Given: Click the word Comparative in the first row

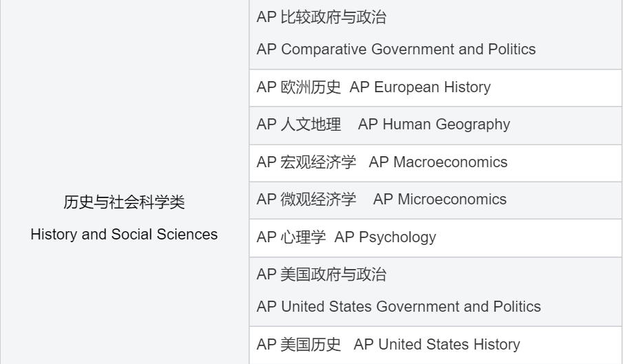Looking at the screenshot, I should [320, 50].
